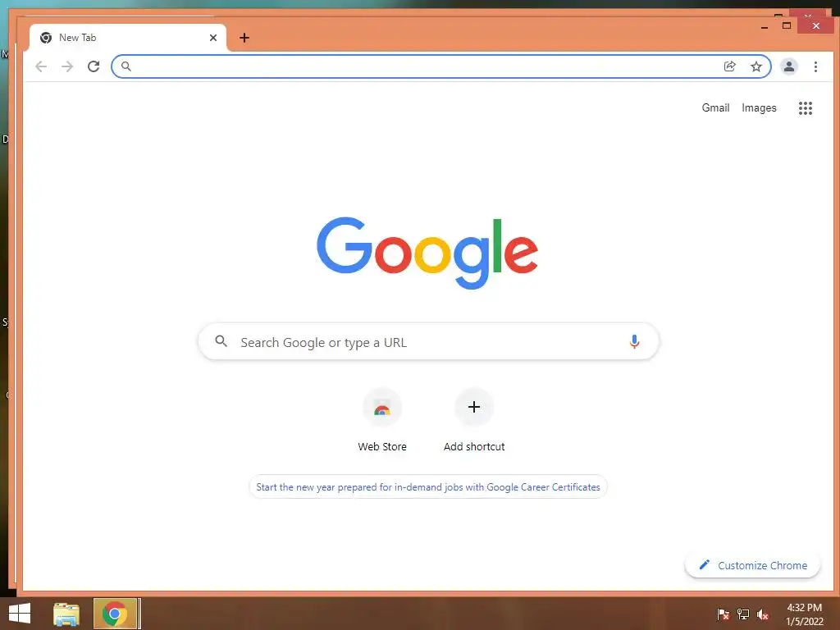Screen dimensions: 840x630
Task: Reload the page with the refresh icon
Action: coord(94,66)
